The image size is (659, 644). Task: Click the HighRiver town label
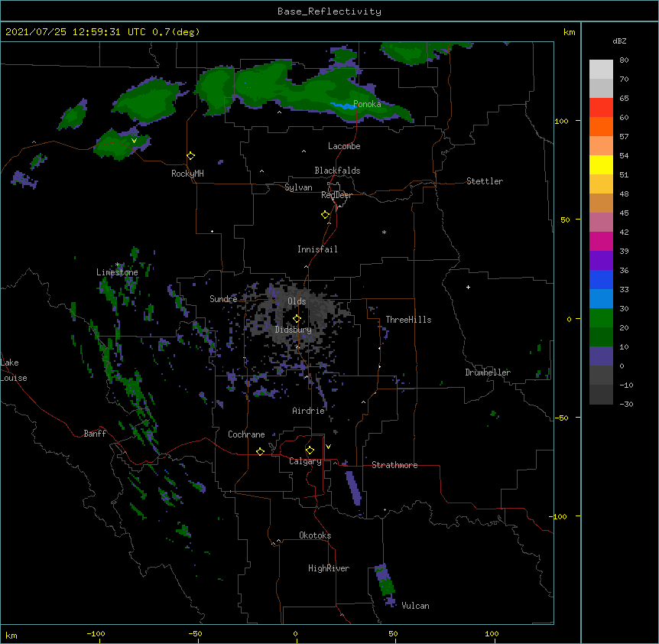(329, 568)
